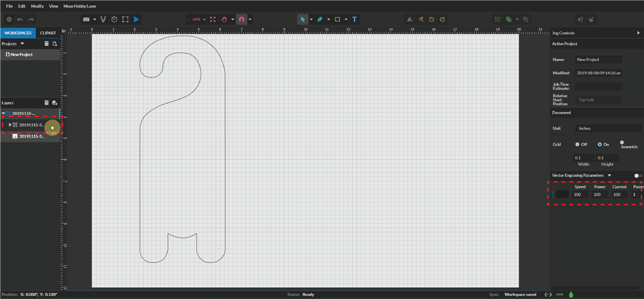The height and width of the screenshot is (299, 644).
Task: Select the Grid On radio button
Action: point(599,144)
